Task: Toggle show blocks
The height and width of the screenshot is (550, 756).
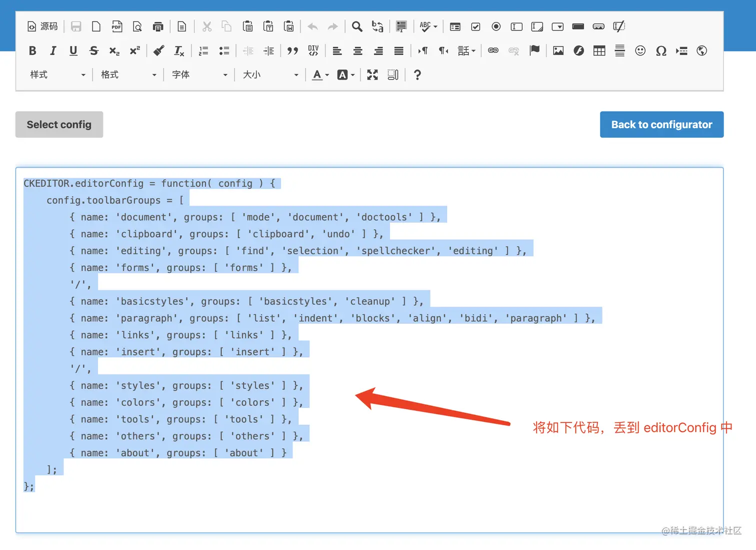Action: click(x=393, y=75)
